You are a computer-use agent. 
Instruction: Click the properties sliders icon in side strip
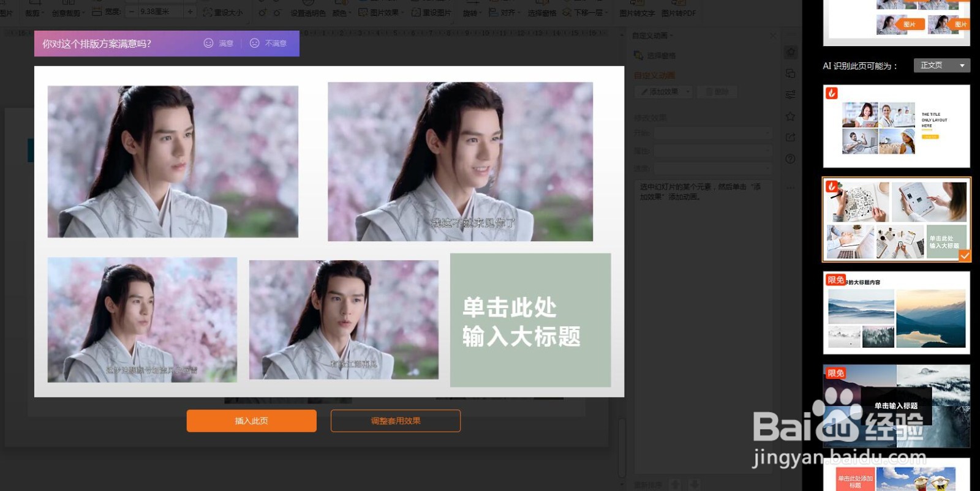(791, 95)
